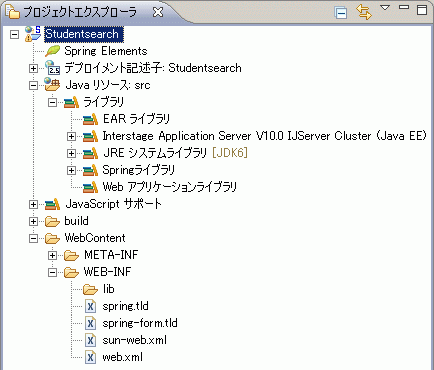Click the EAR ライブラリ icon
This screenshot has height=370, width=434.
90,119
